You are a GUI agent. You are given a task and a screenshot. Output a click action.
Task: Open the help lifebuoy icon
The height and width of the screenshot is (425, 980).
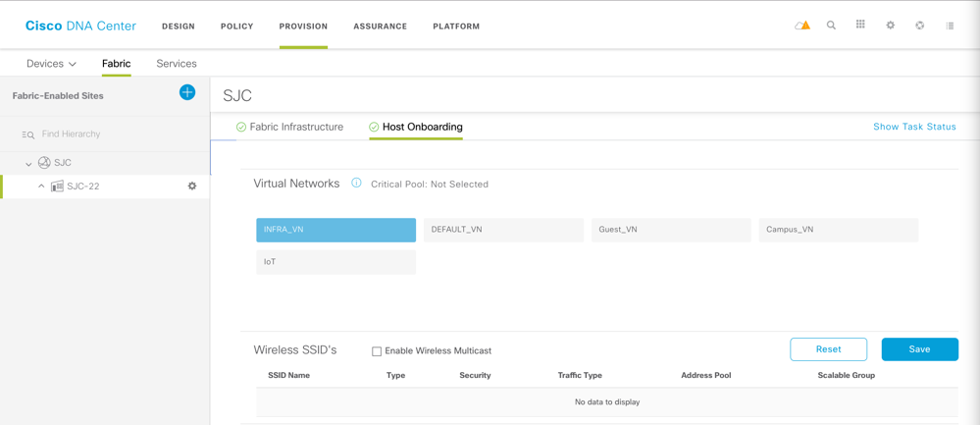click(x=919, y=26)
